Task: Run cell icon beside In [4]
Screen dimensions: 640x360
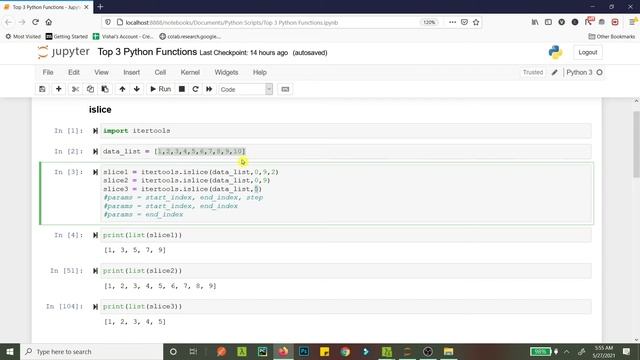Action: pyautogui.click(x=95, y=235)
